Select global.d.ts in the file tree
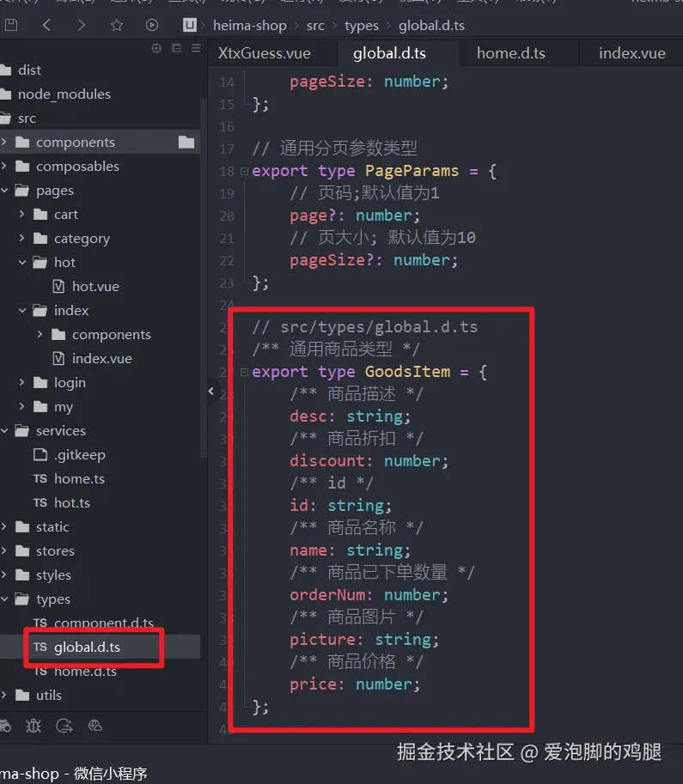Image resolution: width=683 pixels, height=784 pixels. (x=87, y=647)
